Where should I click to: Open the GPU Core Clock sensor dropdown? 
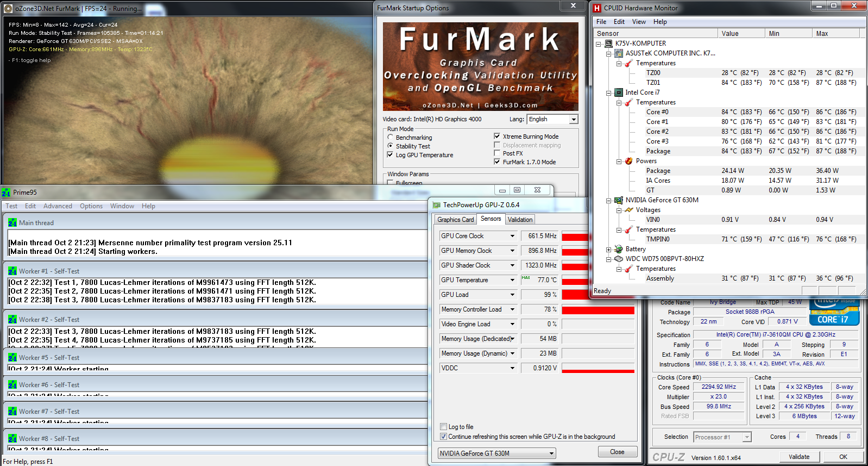[512, 236]
